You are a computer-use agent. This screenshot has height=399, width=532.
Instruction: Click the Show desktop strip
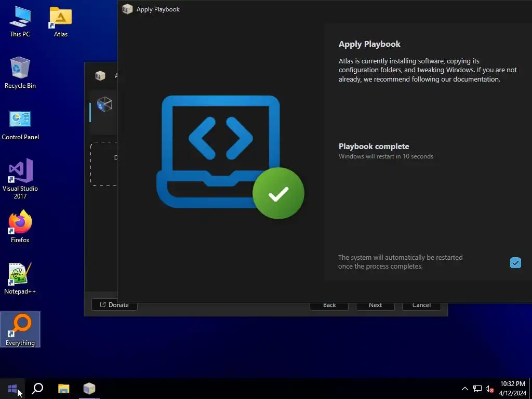pyautogui.click(x=530, y=389)
